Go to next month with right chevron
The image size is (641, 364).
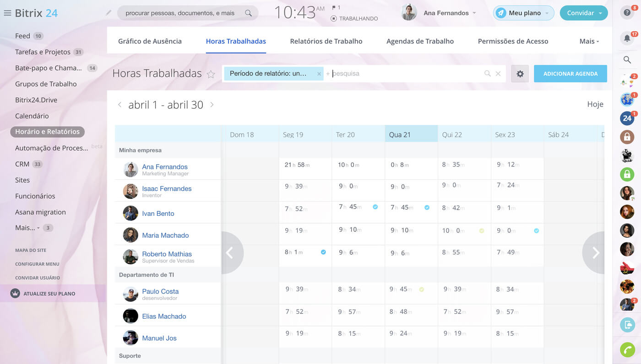[212, 105]
